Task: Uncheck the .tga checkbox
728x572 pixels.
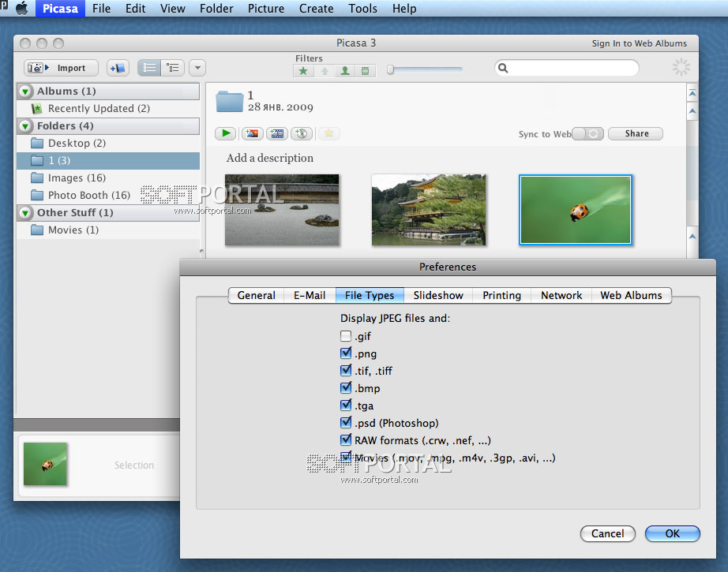Action: click(346, 405)
